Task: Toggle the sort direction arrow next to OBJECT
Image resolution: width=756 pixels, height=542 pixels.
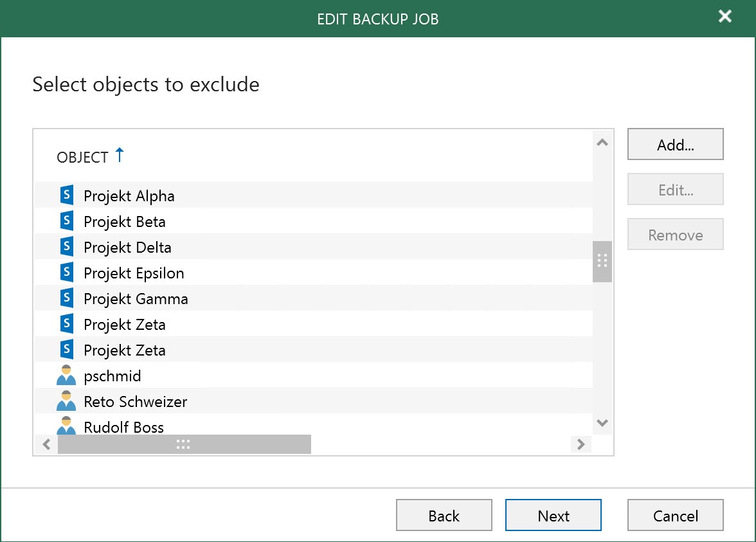Action: [120, 156]
